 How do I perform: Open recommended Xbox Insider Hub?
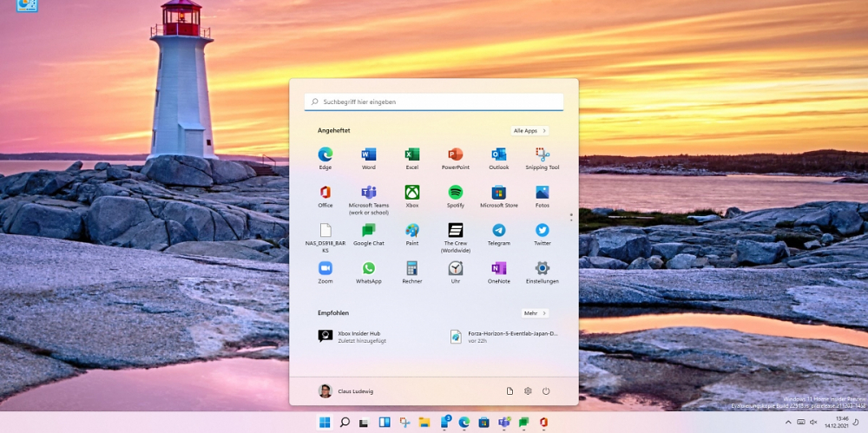(354, 337)
